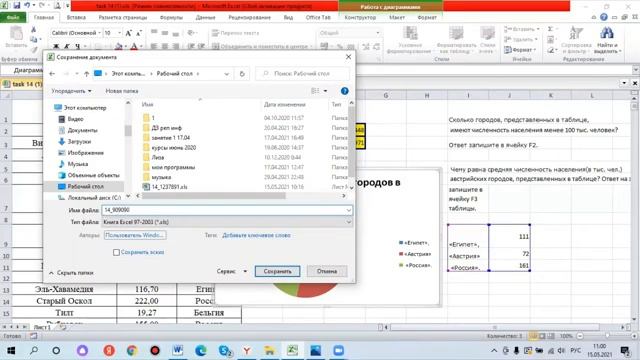Click the Поиск: Рабочий стол search box
Screen dimensions: 640x360
pyautogui.click(x=302, y=73)
